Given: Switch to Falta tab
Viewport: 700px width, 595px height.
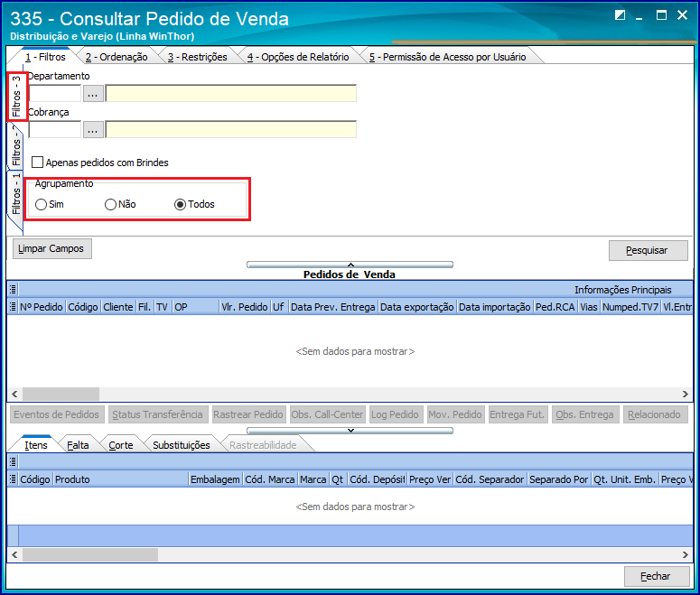Looking at the screenshot, I should 78,445.
